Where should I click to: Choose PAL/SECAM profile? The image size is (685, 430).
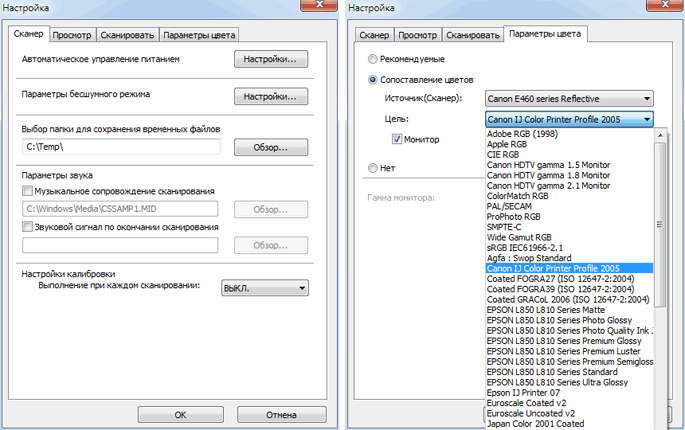(570, 206)
